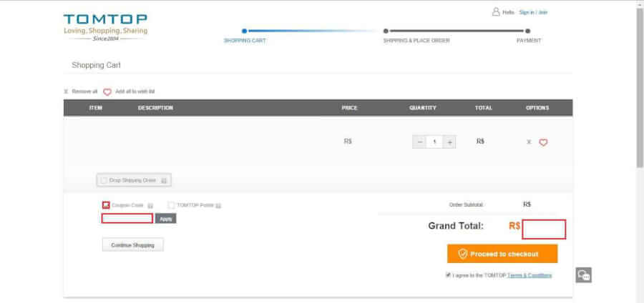Image resolution: width=644 pixels, height=303 pixels.
Task: Remove the item with the X in Options
Action: pyautogui.click(x=529, y=142)
